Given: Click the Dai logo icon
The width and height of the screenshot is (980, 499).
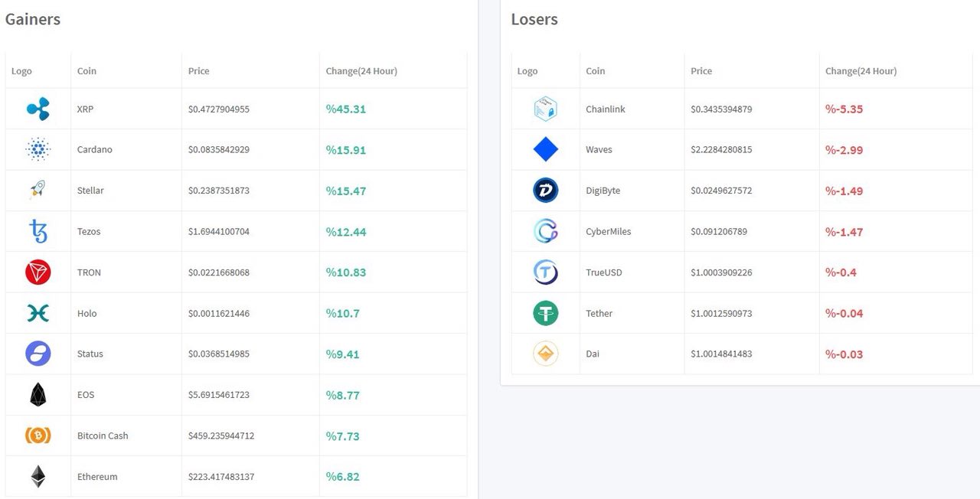Looking at the screenshot, I should tap(546, 354).
